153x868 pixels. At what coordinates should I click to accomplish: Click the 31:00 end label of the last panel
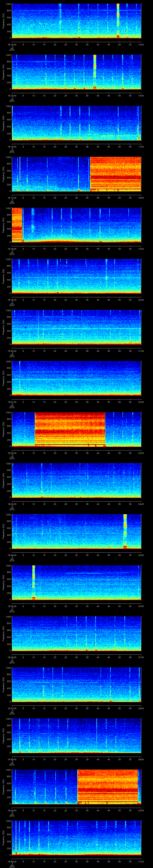[x=141, y=861]
